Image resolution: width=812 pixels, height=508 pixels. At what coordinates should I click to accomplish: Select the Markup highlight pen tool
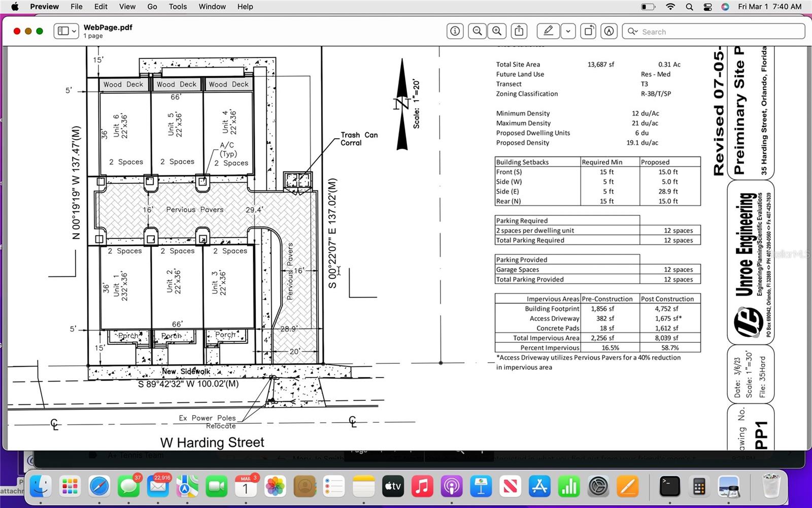[548, 31]
